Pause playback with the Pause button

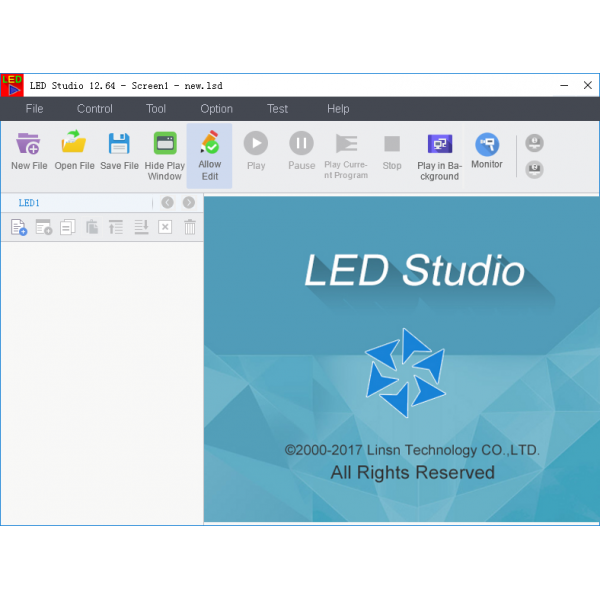point(302,151)
